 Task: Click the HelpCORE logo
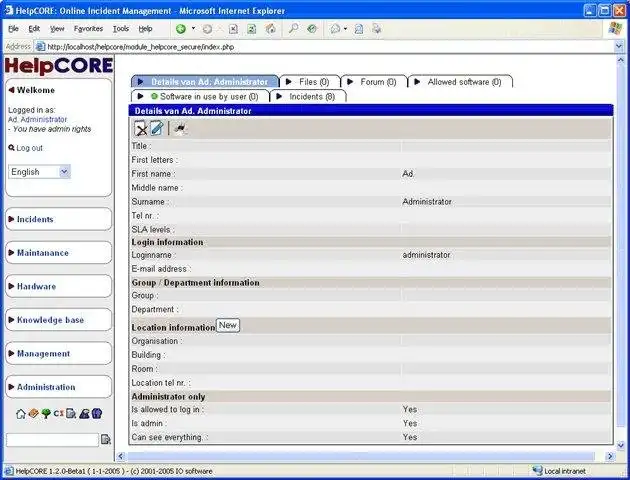[x=59, y=65]
